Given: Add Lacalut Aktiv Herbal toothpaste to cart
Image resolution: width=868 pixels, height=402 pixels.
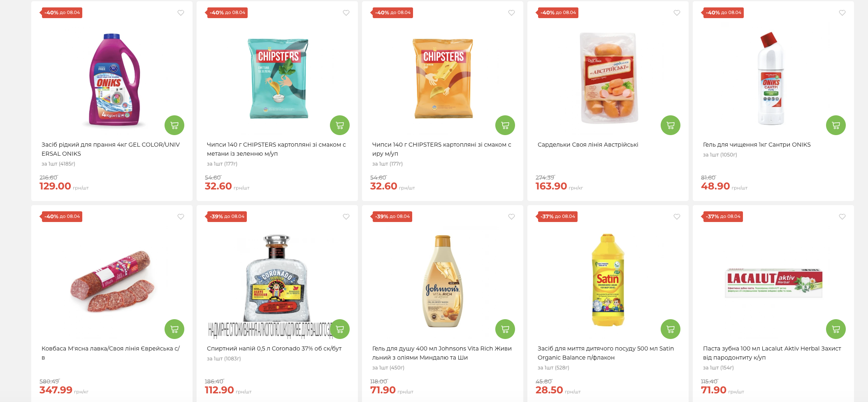Looking at the screenshot, I should (836, 329).
